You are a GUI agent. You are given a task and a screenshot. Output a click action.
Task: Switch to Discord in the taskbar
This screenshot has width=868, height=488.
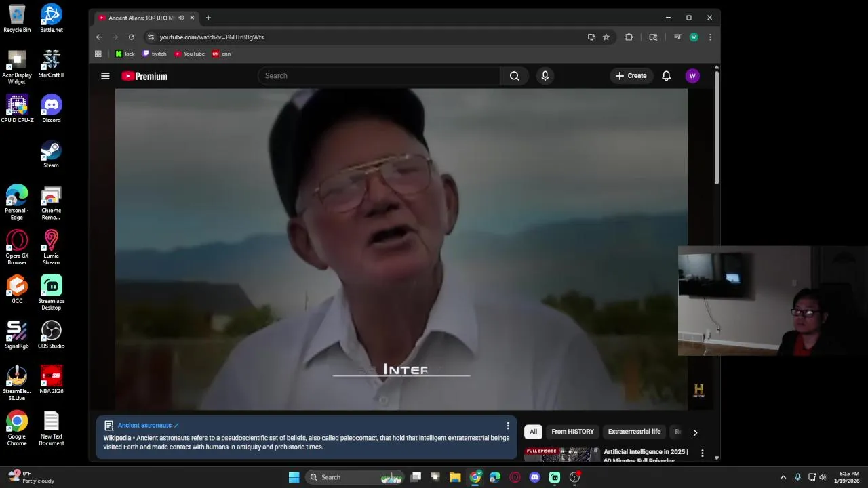(x=534, y=477)
